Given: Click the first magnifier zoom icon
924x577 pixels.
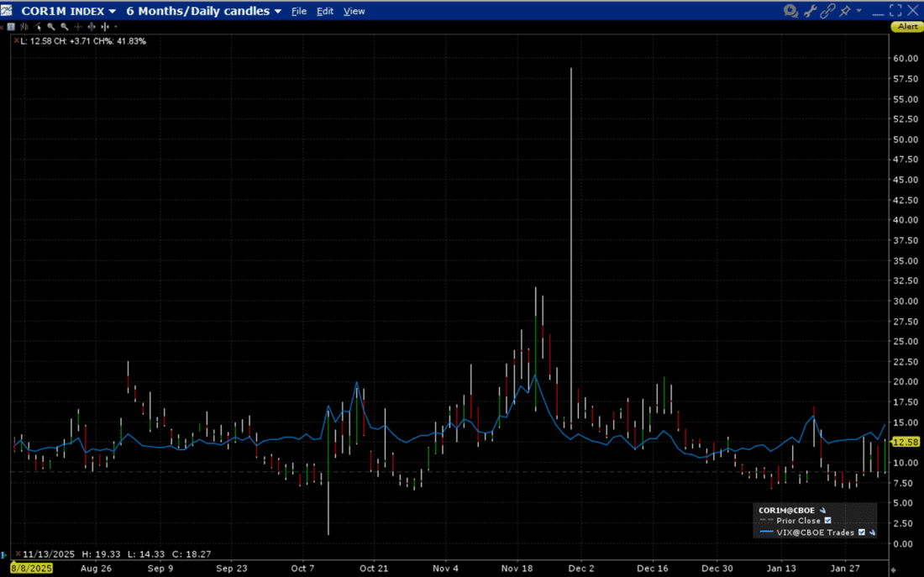Looking at the screenshot, I should pyautogui.click(x=51, y=27).
